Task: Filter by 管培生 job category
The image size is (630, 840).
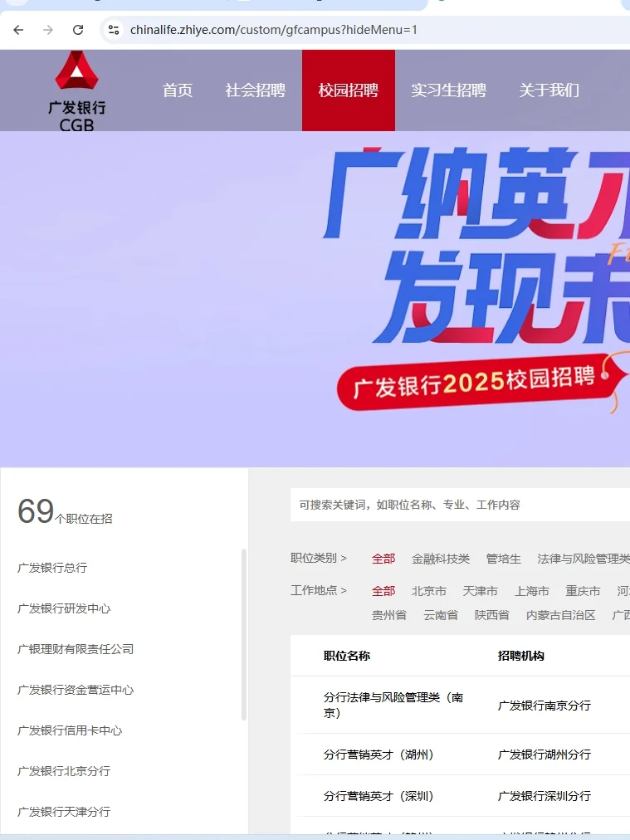Action: (x=504, y=559)
